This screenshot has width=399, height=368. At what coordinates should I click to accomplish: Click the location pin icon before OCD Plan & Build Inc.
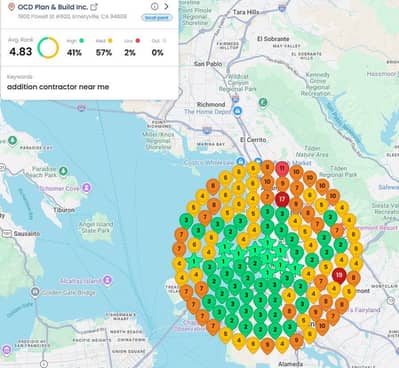(x=12, y=7)
